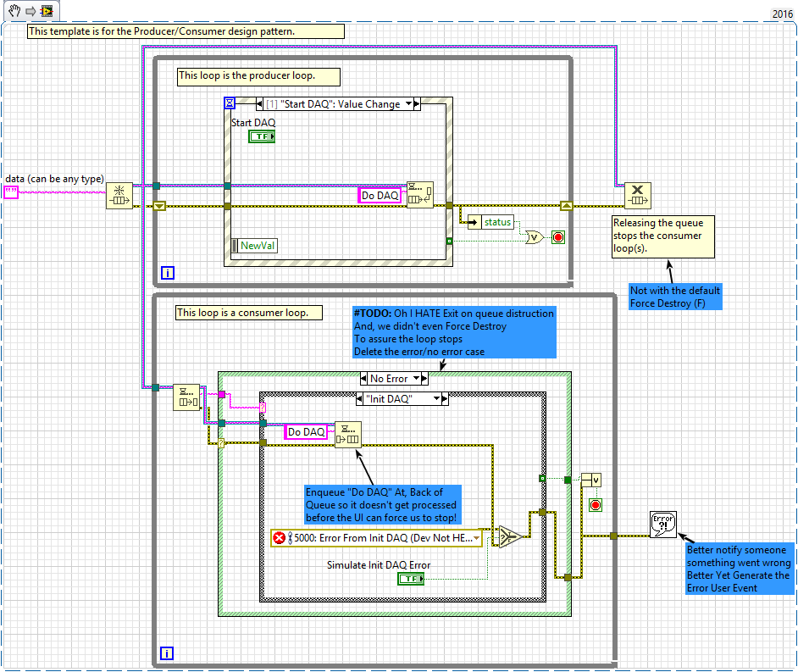The image size is (798, 672).
Task: Click the 'data (can be any type)' label
Action: coord(54,179)
